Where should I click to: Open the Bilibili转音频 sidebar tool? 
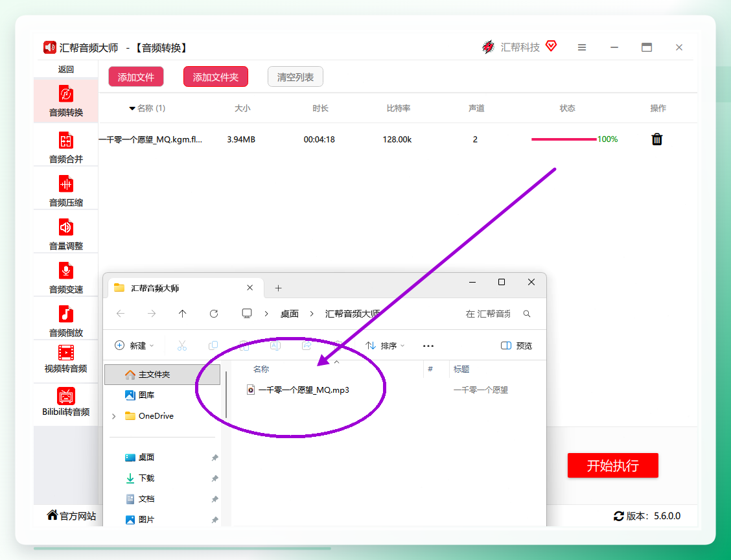coord(65,402)
